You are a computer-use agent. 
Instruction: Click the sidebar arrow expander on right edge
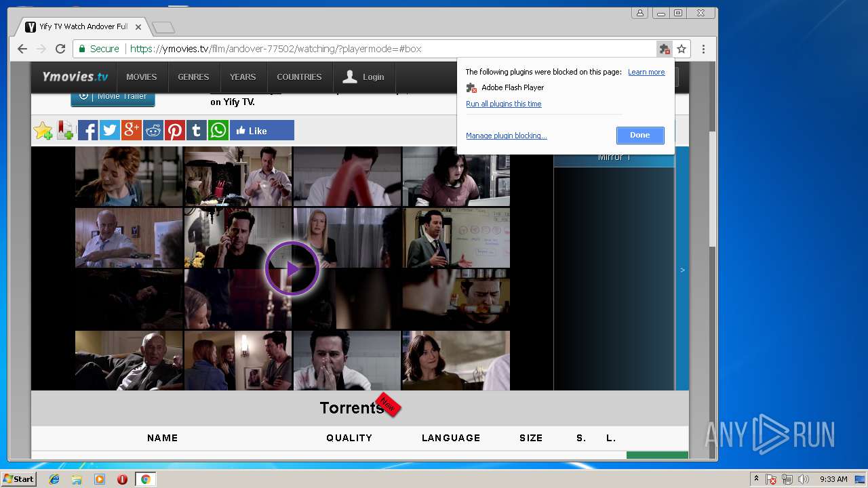pos(682,270)
